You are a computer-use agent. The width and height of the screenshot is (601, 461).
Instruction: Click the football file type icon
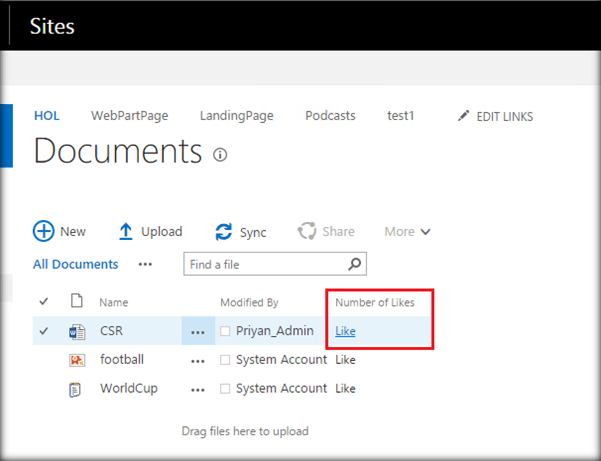coord(76,360)
